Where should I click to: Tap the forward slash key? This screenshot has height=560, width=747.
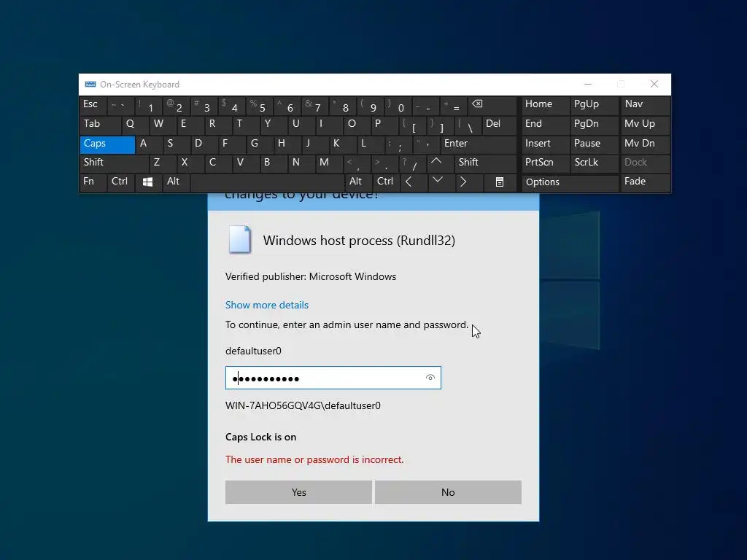tap(412, 163)
